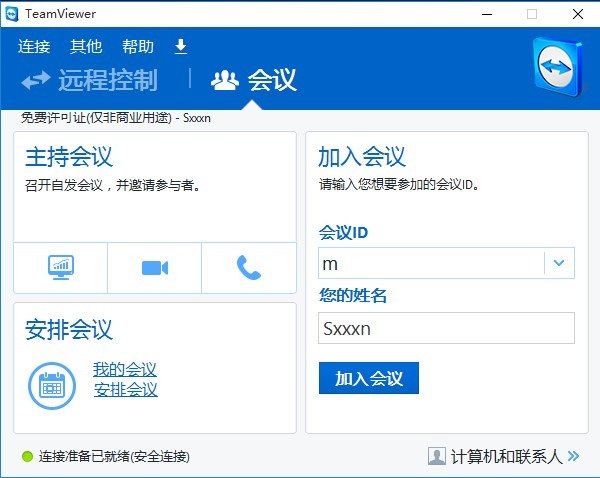Image resolution: width=600 pixels, height=478 pixels.
Task: Open the 安排会议 link
Action: click(126, 390)
